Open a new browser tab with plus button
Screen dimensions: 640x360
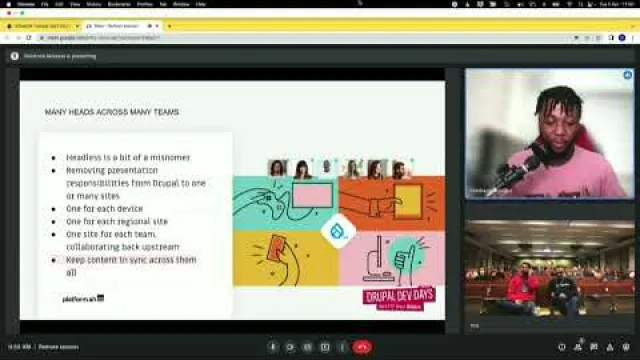(169, 26)
